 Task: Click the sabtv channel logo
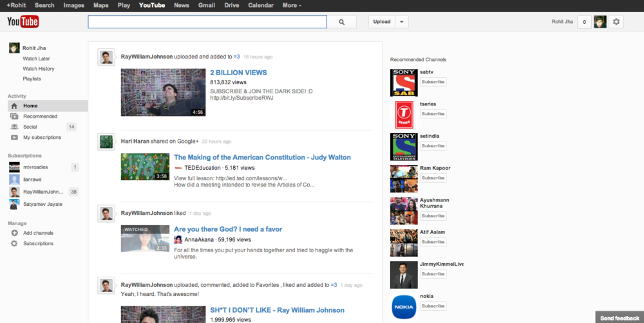[x=404, y=83]
